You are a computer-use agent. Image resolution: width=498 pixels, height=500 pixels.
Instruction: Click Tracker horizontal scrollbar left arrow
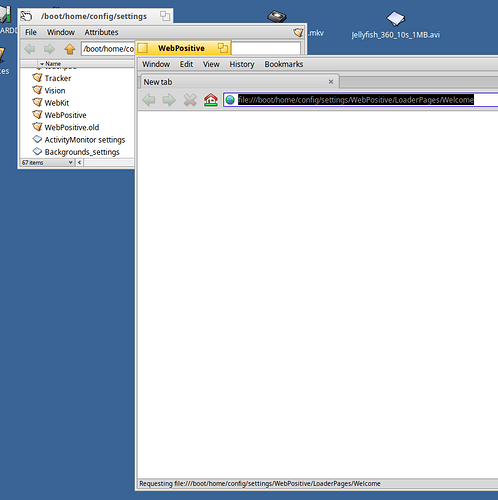tap(79, 163)
